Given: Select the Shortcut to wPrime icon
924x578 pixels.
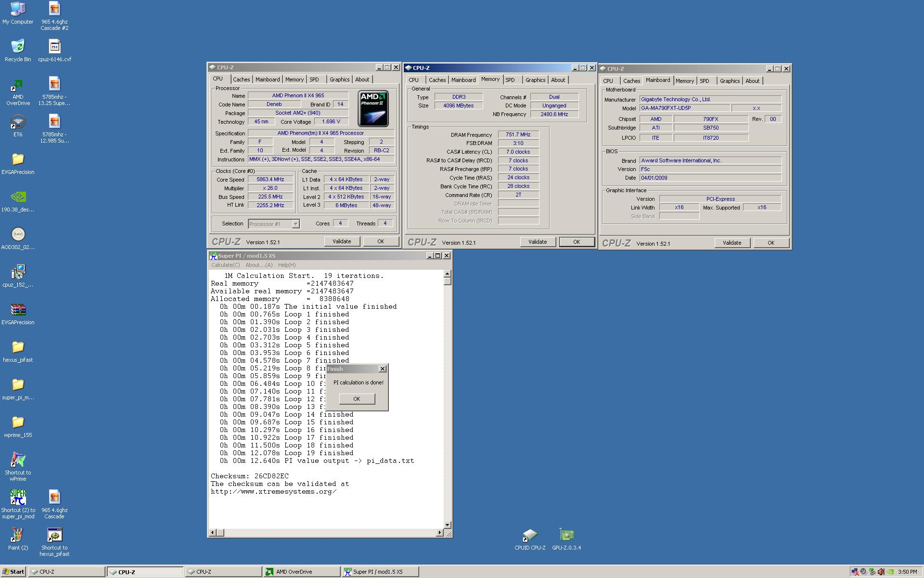Looking at the screenshot, I should (x=18, y=466).
